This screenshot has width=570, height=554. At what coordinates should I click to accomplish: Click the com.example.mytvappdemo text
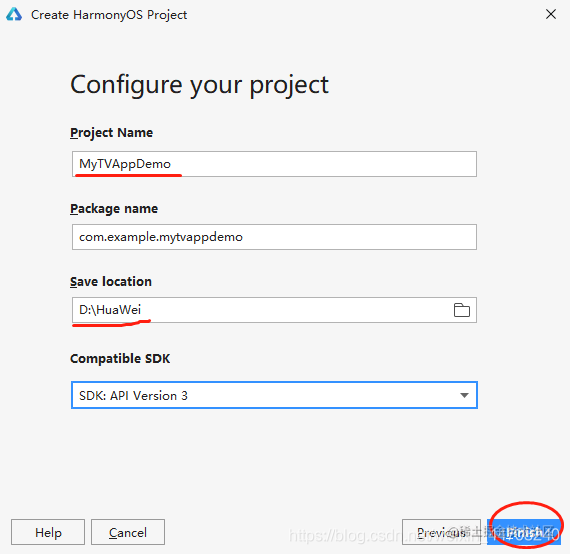tap(161, 237)
